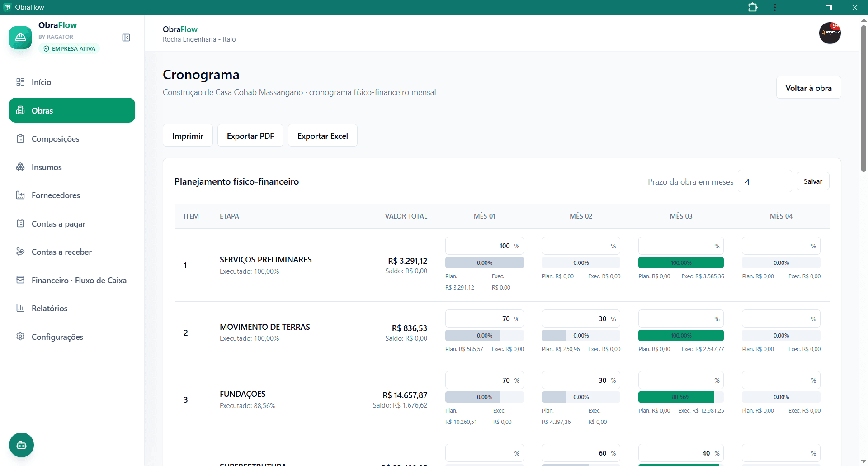Edit Serviços Preliminares Mês 01 percent field
Image resolution: width=868 pixels, height=466 pixels.
coord(485,246)
